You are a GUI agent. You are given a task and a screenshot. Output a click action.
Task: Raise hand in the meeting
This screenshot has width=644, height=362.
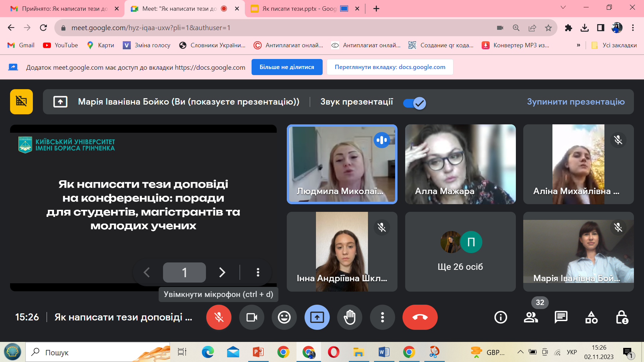pyautogui.click(x=350, y=317)
